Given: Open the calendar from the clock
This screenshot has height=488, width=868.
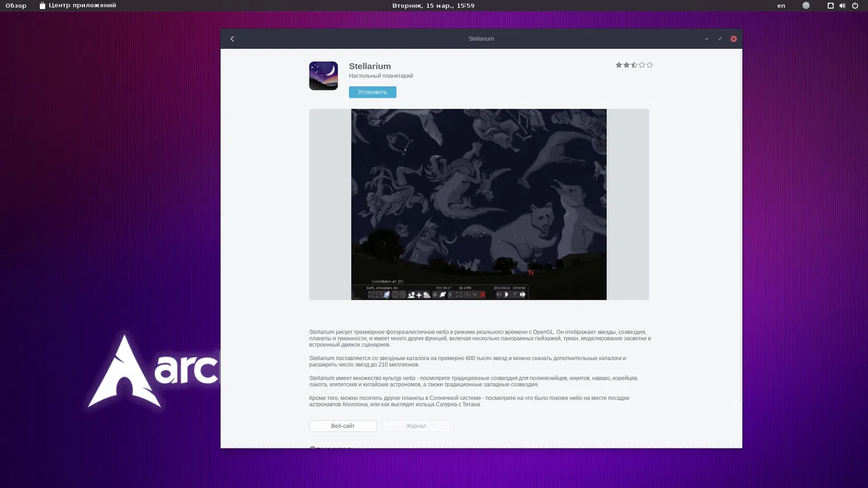Looking at the screenshot, I should (433, 6).
